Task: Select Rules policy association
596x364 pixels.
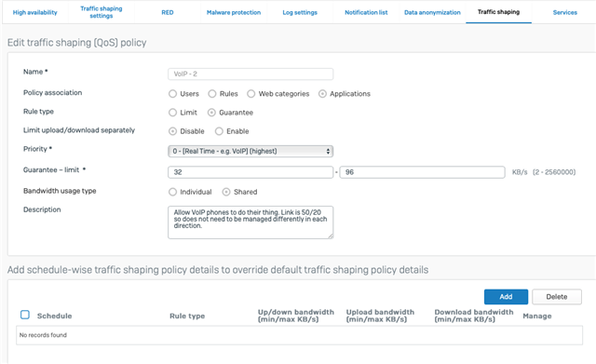Action: [212, 94]
